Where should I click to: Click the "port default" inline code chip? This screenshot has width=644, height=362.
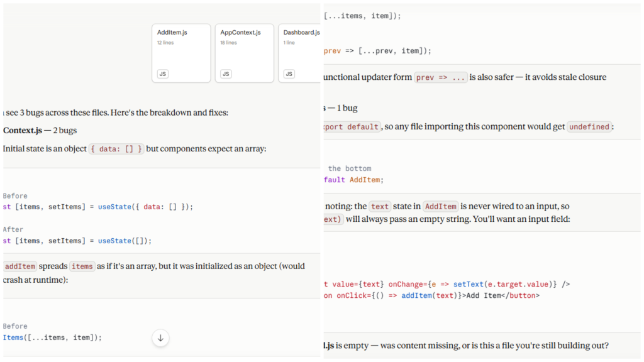coord(352,127)
